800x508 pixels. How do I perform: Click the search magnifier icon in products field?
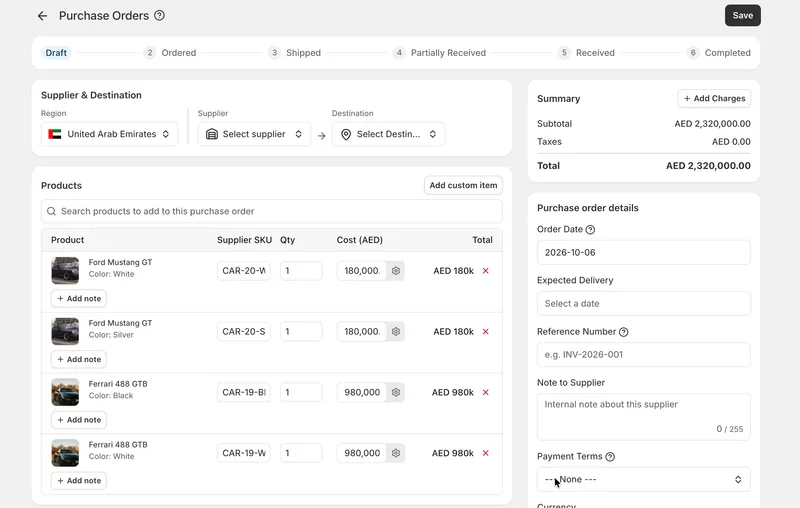[51, 211]
